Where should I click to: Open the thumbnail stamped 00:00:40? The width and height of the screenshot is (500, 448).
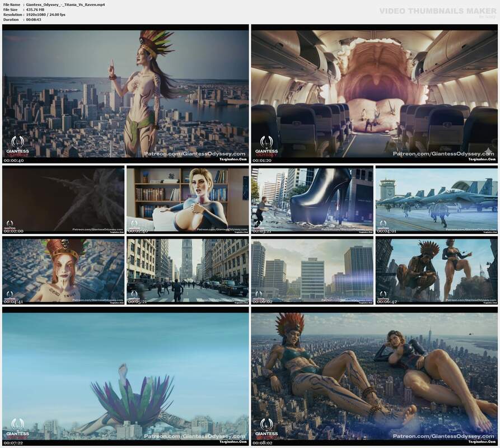(x=125, y=94)
